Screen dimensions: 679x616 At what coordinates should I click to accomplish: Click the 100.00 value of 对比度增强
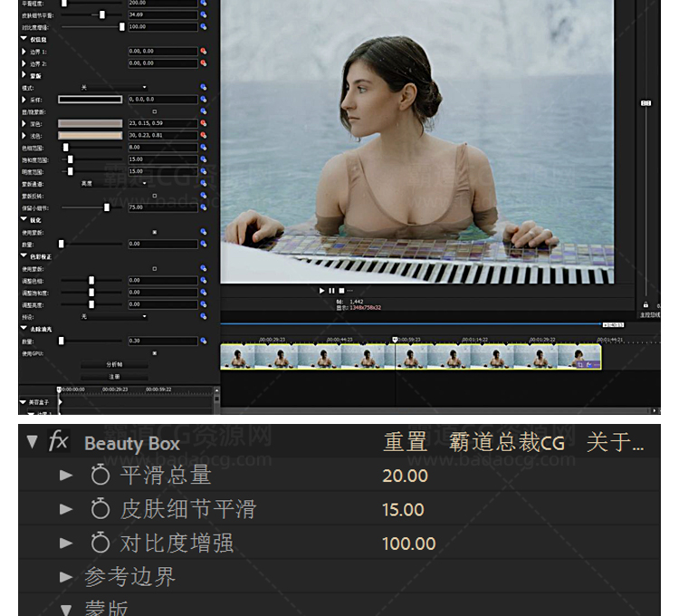[409, 544]
